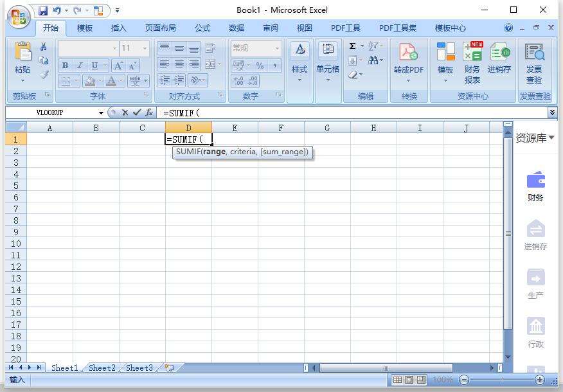Align text to top

click(x=164, y=48)
